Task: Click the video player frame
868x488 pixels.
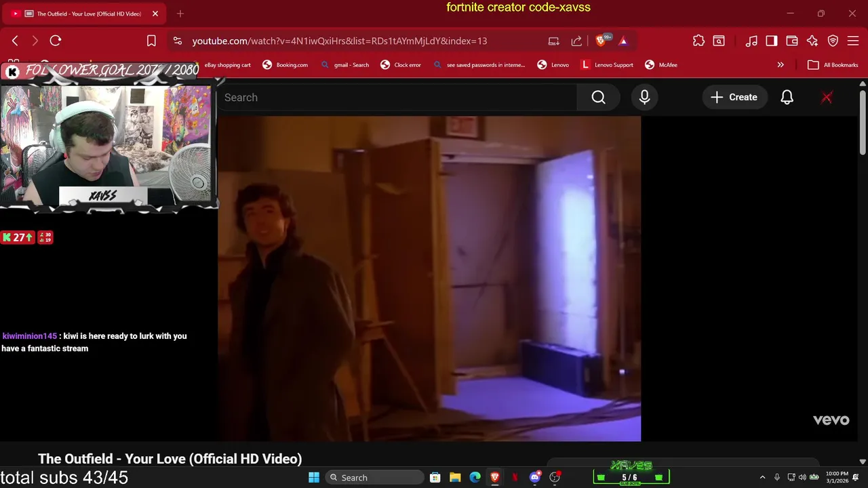Action: click(x=429, y=279)
